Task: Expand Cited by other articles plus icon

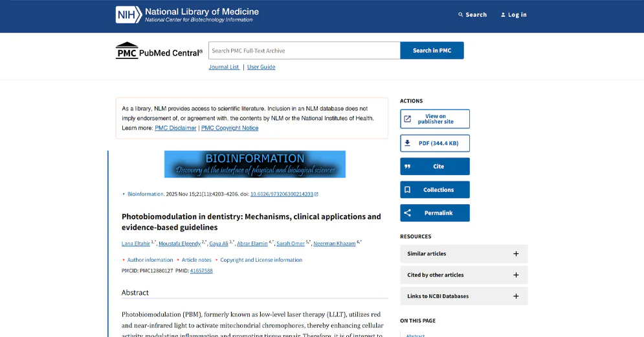Action: click(x=516, y=275)
